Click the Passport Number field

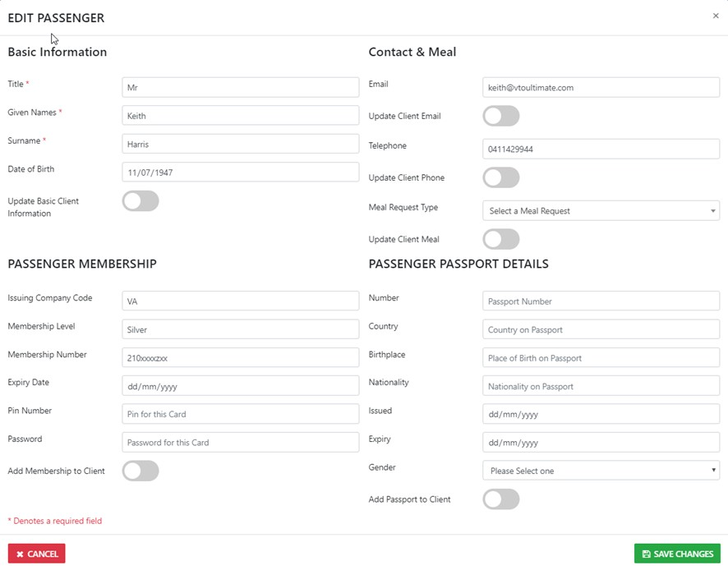[x=601, y=301]
